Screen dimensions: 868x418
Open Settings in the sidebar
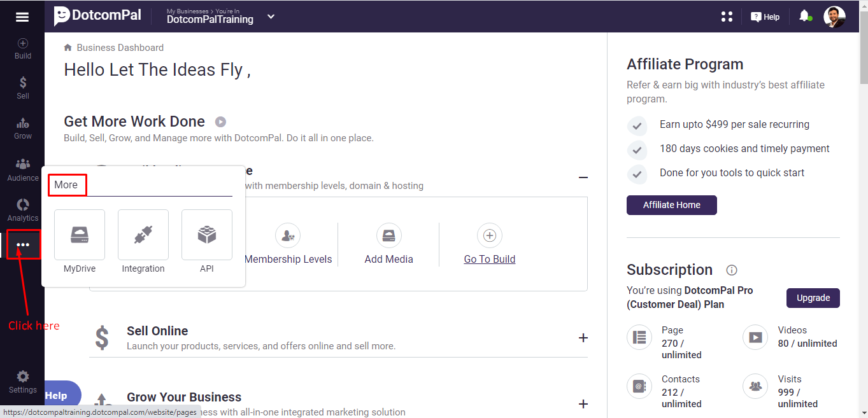[x=23, y=382]
